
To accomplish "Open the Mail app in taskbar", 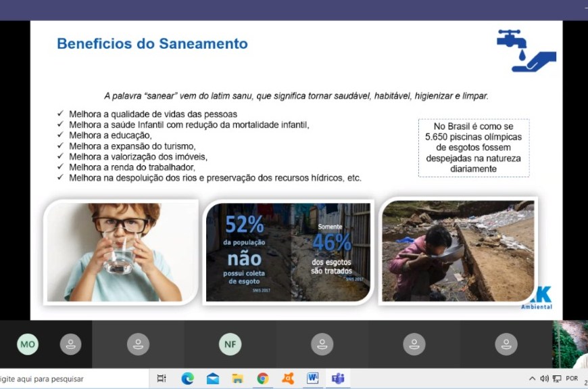I will pyautogui.click(x=213, y=379).
